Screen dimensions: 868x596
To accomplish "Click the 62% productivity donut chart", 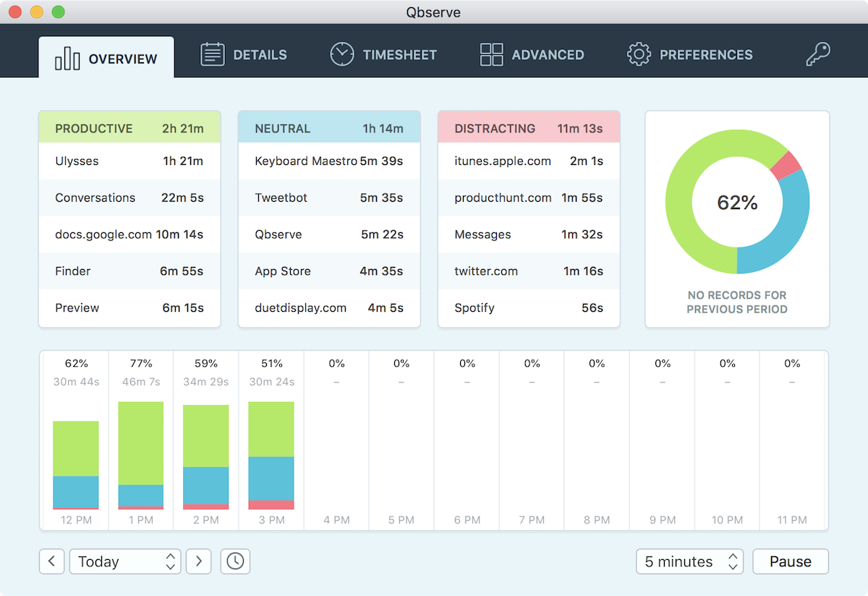I will 737,203.
